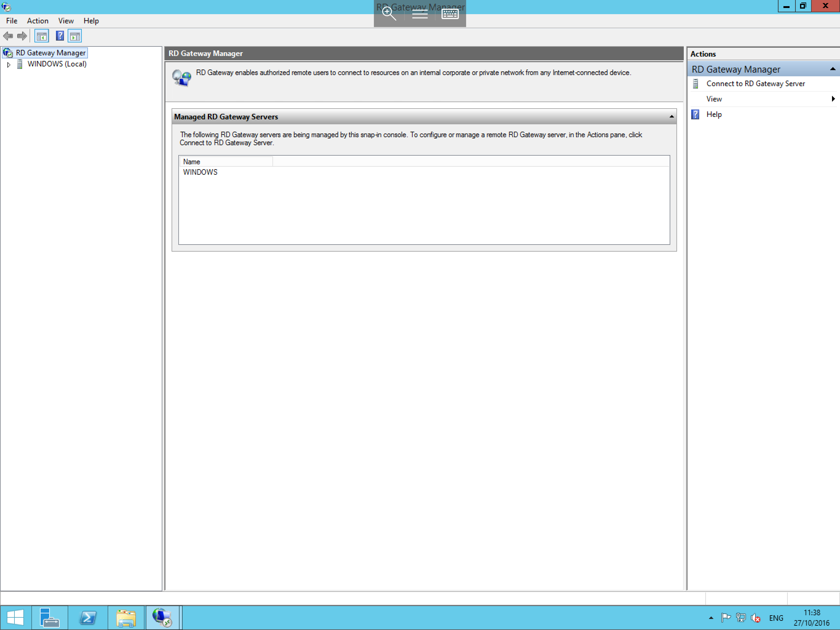Show the on-screen keyboard from session bar
Image resolution: width=840 pixels, height=630 pixels.
(x=450, y=14)
